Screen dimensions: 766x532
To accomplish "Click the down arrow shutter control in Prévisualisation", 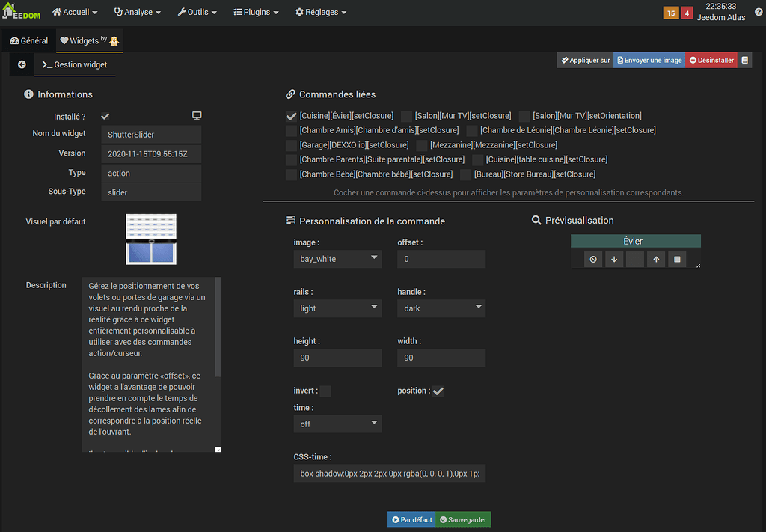I will click(x=614, y=259).
